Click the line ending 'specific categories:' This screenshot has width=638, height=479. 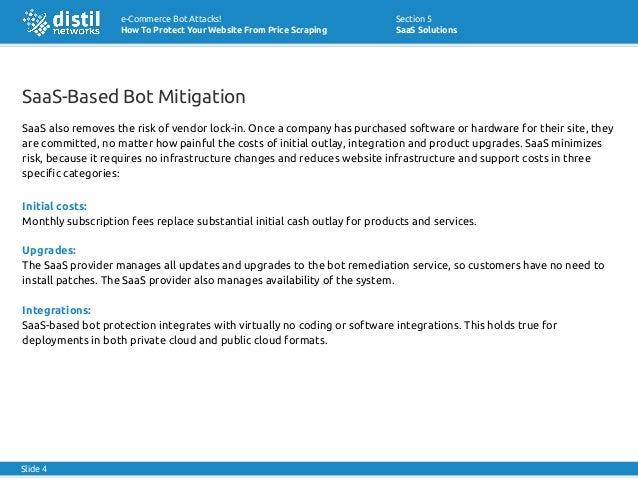(x=71, y=173)
